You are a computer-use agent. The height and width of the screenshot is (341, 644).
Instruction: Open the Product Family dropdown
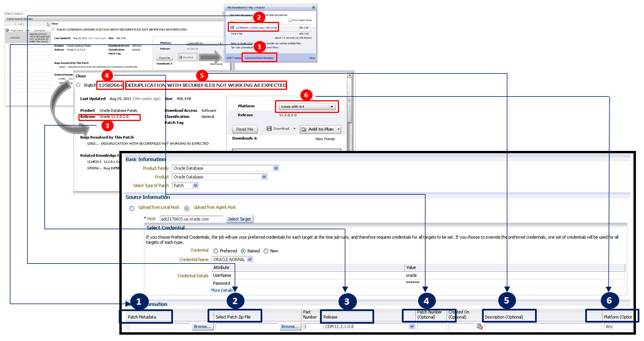225,168
